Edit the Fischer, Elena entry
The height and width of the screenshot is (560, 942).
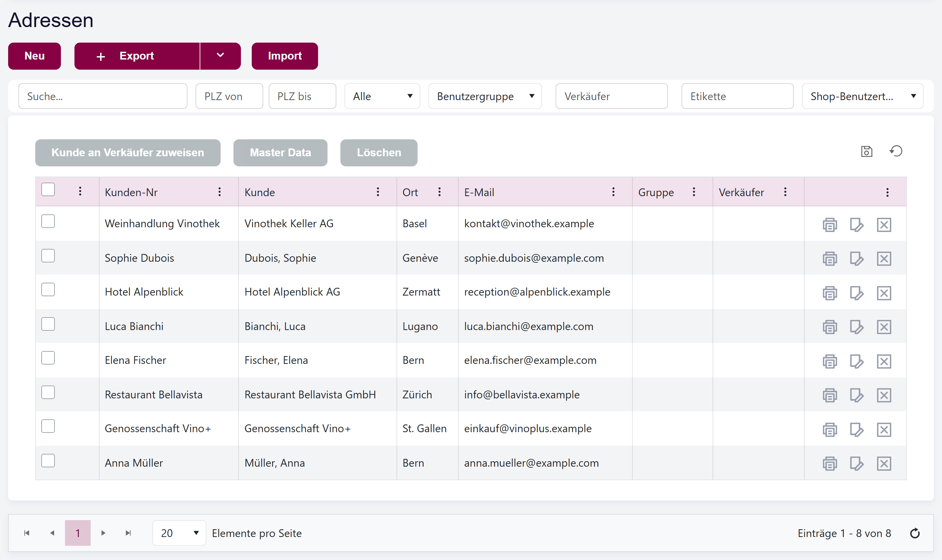857,361
